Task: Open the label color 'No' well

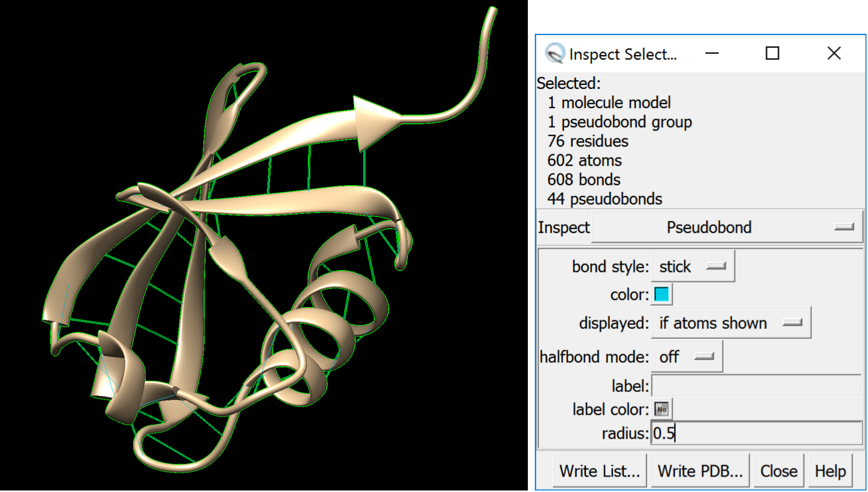Action: pos(661,410)
